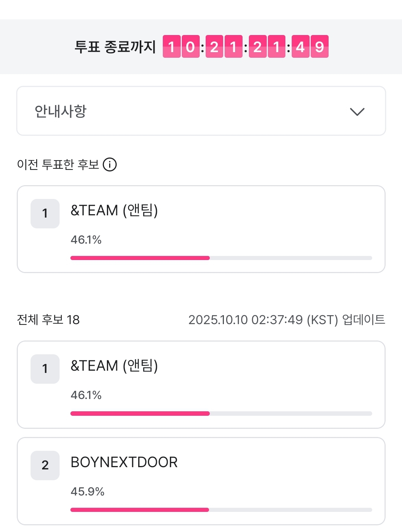Click info icon beside 이전 투표한 후보
Image resolution: width=402 pixels, height=532 pixels.
coord(110,164)
